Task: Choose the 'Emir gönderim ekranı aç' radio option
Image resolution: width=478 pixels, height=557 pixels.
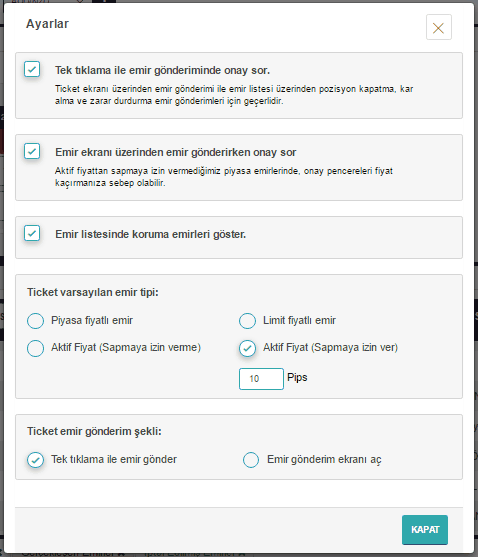Action: (x=251, y=460)
